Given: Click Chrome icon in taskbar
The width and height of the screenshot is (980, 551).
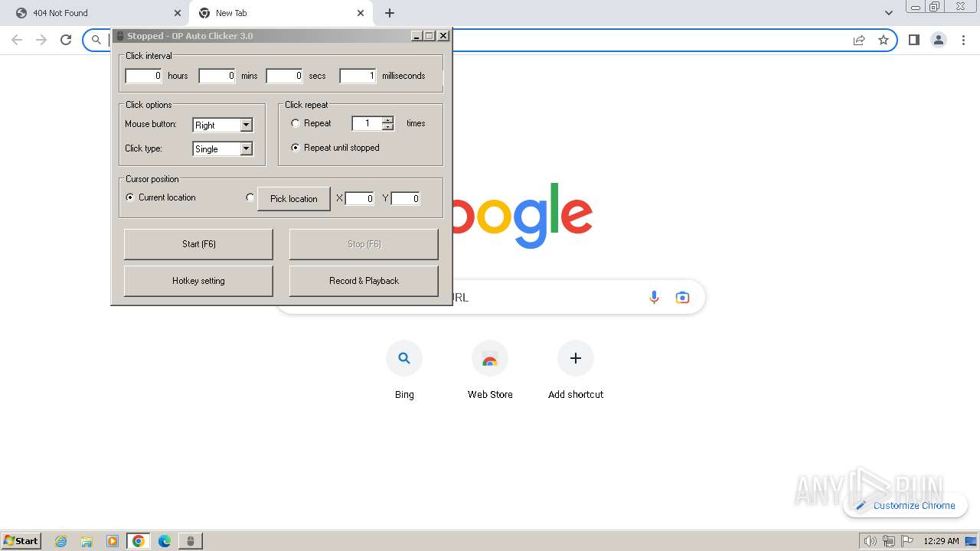Looking at the screenshot, I should point(139,541).
